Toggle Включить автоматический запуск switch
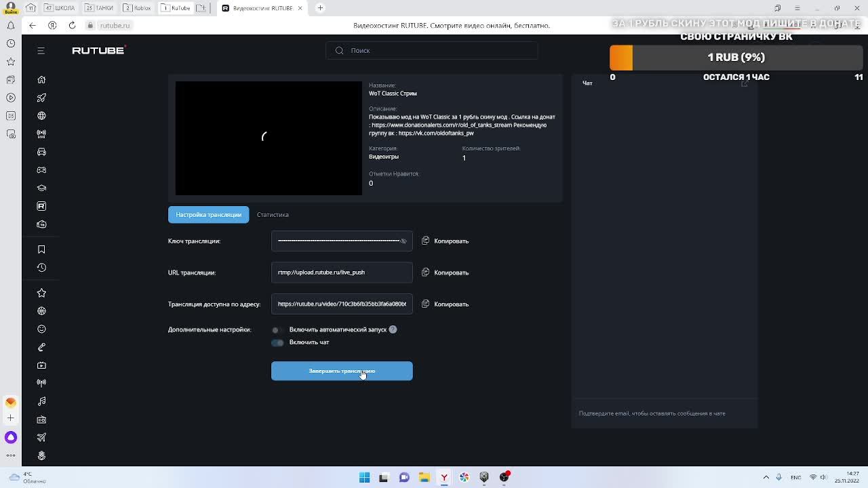The image size is (868, 488). (x=277, y=330)
